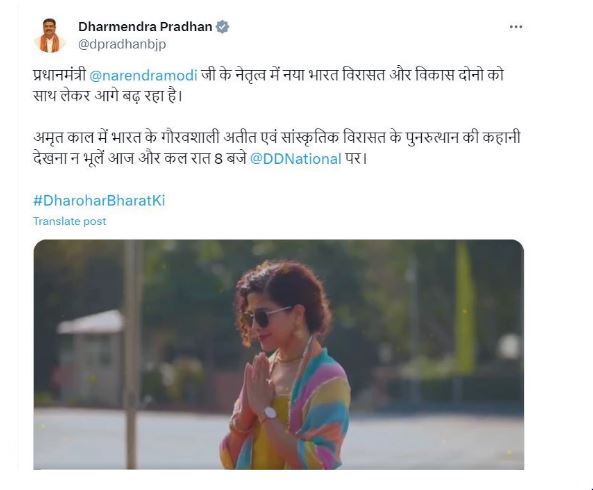Image resolution: width=593 pixels, height=490 pixels.
Task: Click the colorful striped scarf in video
Action: pyautogui.click(x=314, y=412)
